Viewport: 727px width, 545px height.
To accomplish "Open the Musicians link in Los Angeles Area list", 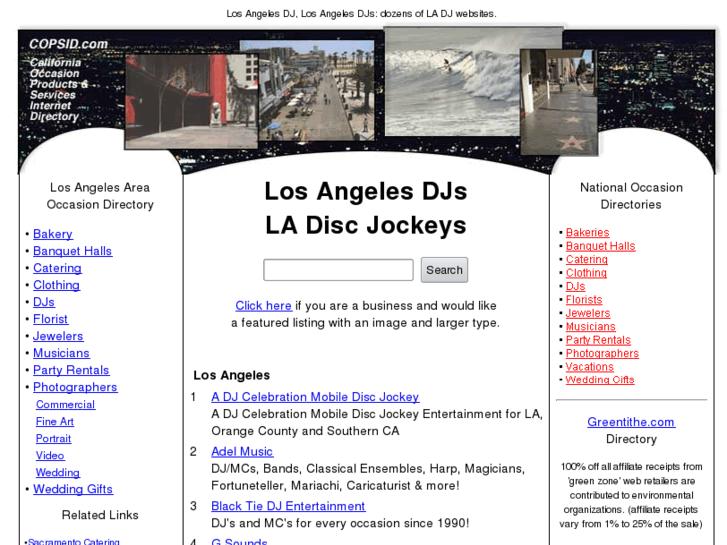I will (x=61, y=353).
